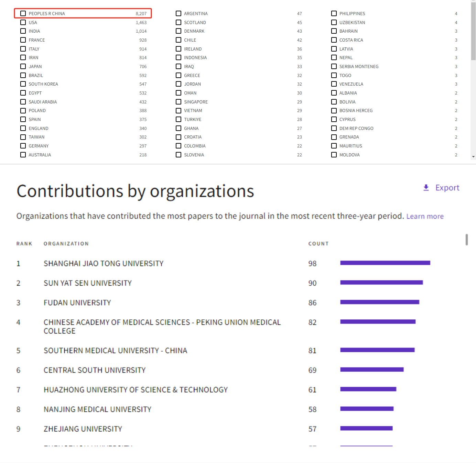This screenshot has height=463, width=476.
Task: Tick the ARGENTINA checkbox
Action: coord(178,13)
